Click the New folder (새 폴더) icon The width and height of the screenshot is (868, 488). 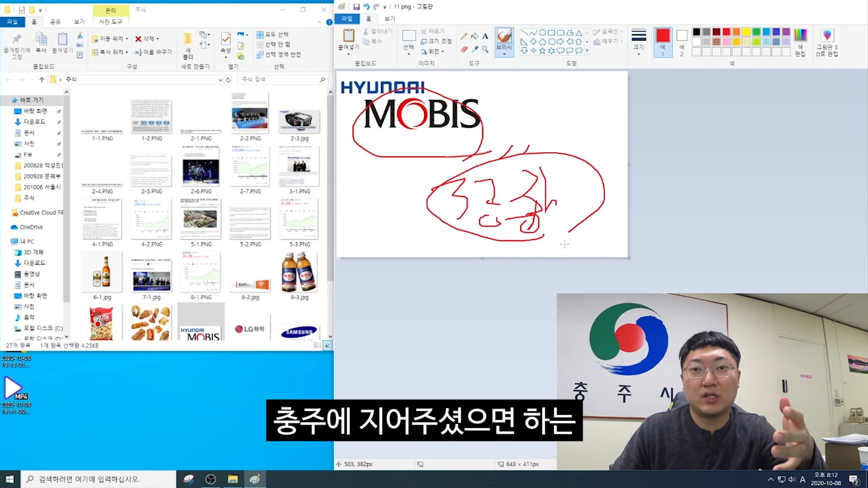[188, 39]
